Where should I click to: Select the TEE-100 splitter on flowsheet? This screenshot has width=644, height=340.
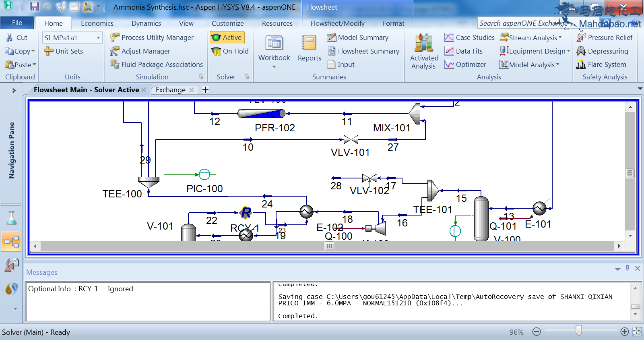coord(149,182)
